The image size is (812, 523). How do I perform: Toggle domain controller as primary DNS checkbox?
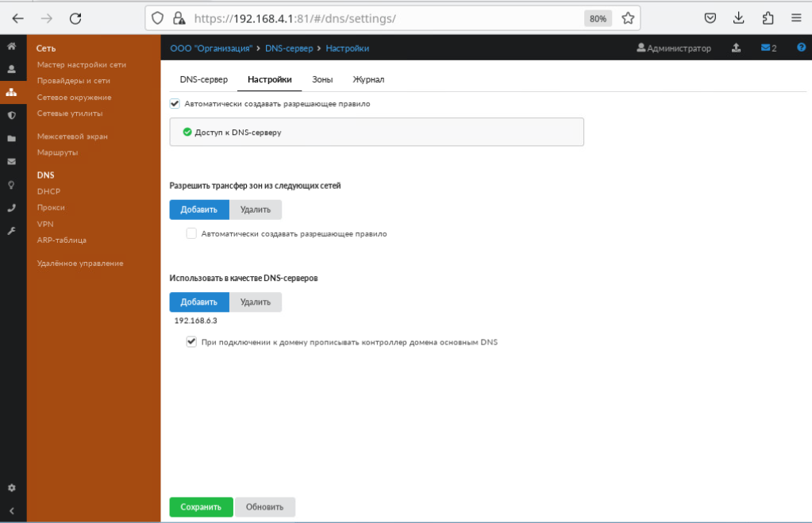tap(191, 342)
